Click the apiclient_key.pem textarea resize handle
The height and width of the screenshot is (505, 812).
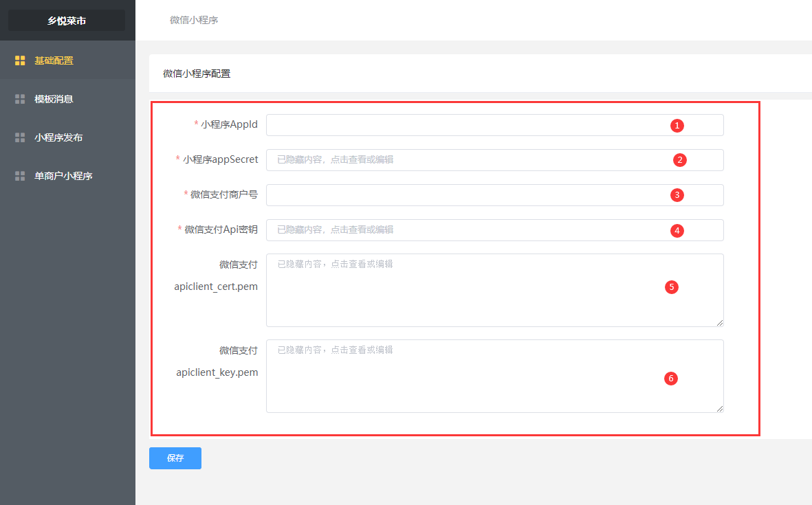[x=720, y=409]
